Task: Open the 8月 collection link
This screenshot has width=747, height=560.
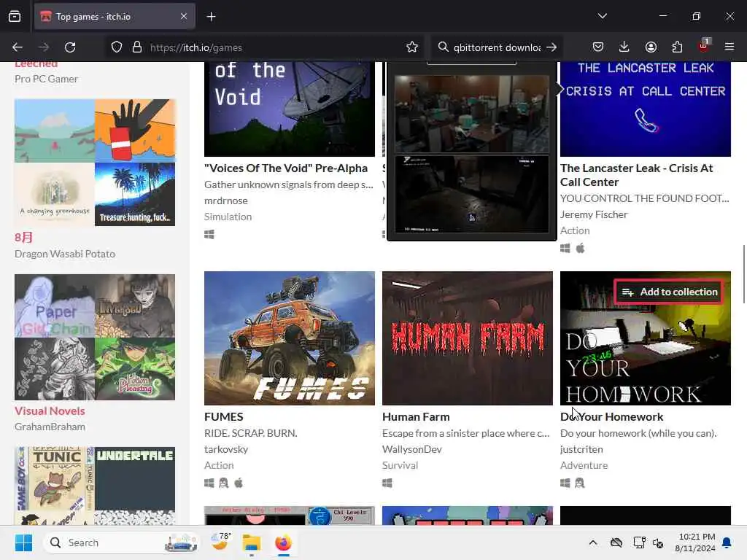Action: (23, 237)
